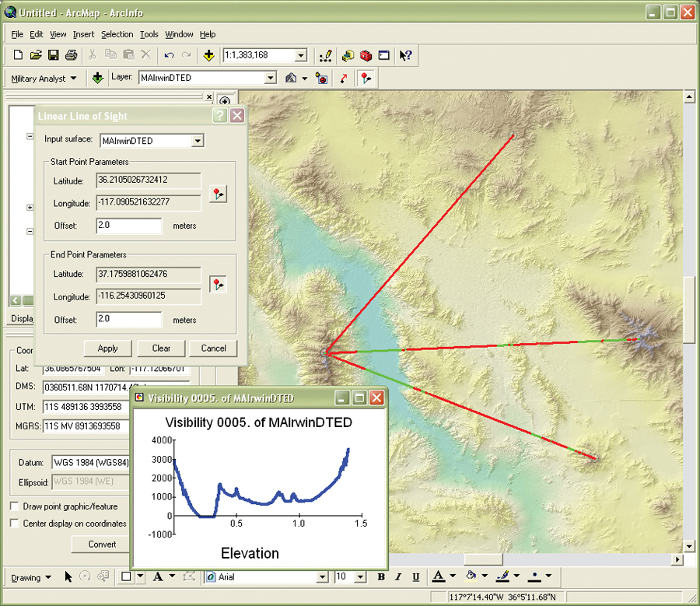Click the What's This help icon
Image resolution: width=700 pixels, height=606 pixels.
pyautogui.click(x=405, y=55)
